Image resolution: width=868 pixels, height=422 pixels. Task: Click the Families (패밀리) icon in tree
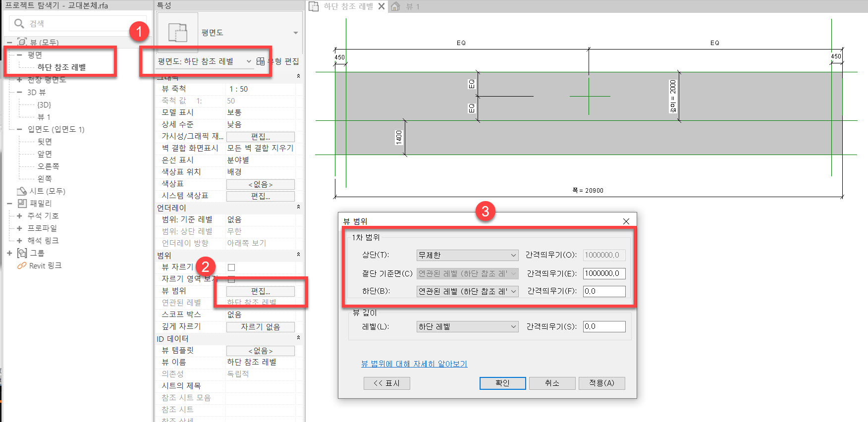pyautogui.click(x=22, y=204)
